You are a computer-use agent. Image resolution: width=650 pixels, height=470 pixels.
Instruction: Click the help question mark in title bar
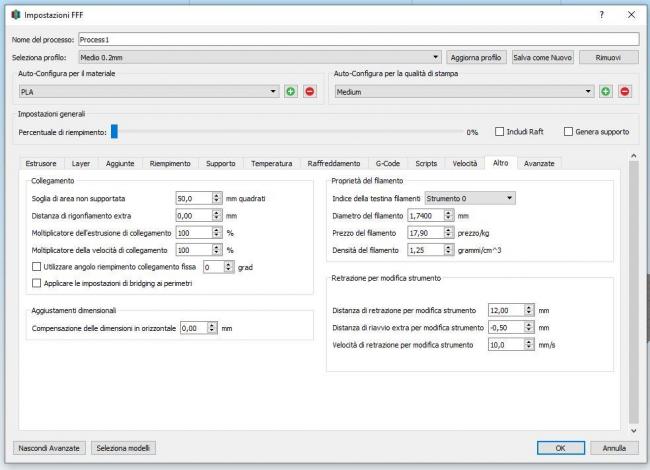(601, 15)
